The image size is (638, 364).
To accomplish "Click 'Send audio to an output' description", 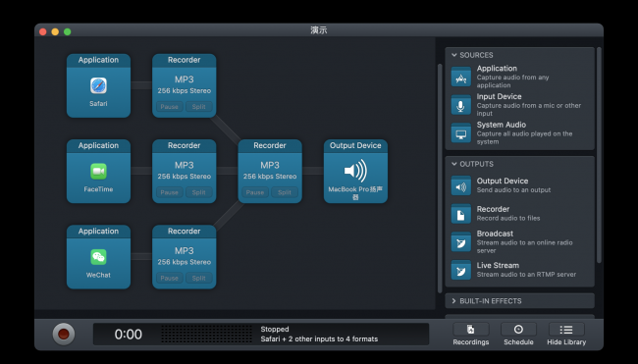I will tap(514, 190).
